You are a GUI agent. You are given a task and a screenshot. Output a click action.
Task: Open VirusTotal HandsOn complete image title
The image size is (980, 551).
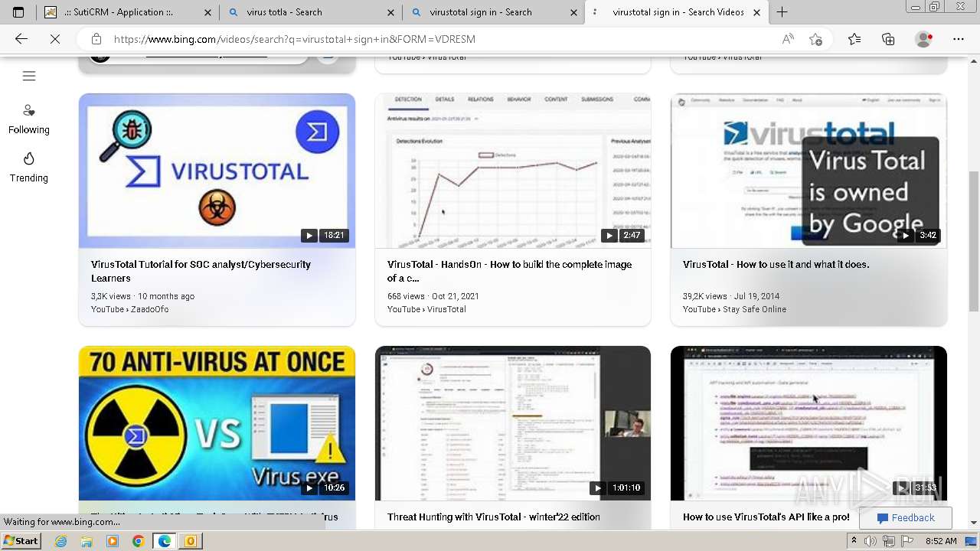(x=509, y=271)
